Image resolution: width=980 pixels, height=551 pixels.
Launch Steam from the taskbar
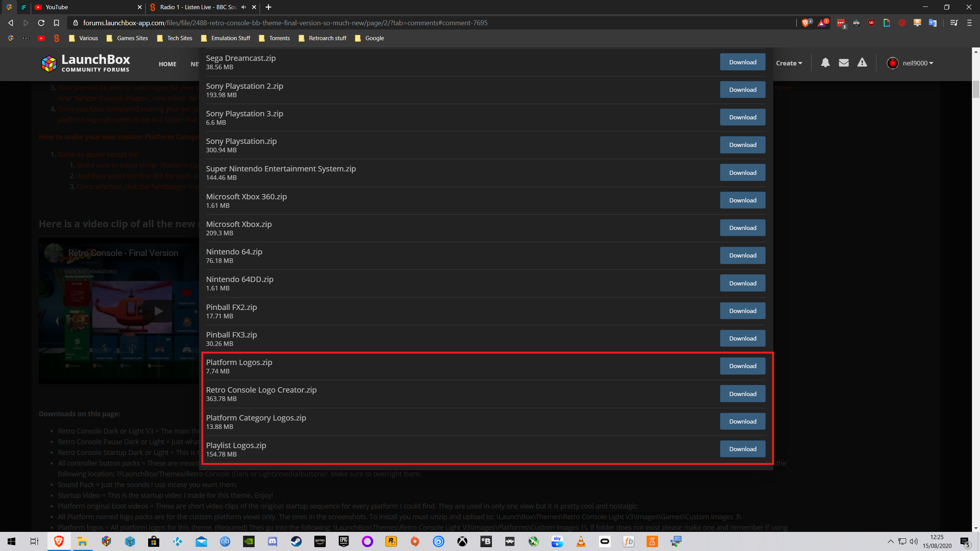pos(296,541)
